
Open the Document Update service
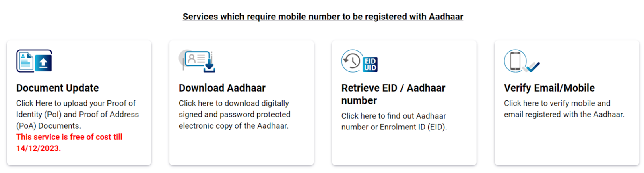point(58,88)
